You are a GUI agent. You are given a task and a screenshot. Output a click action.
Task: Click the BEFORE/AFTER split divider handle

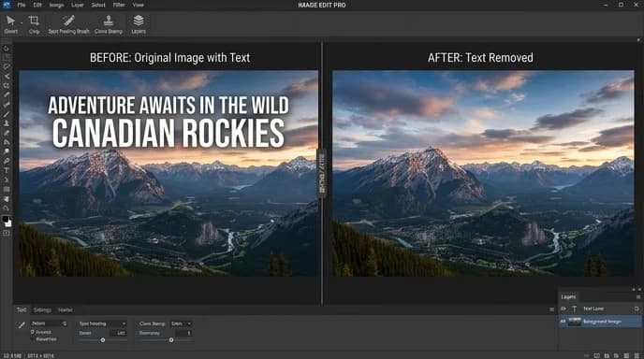click(x=322, y=173)
